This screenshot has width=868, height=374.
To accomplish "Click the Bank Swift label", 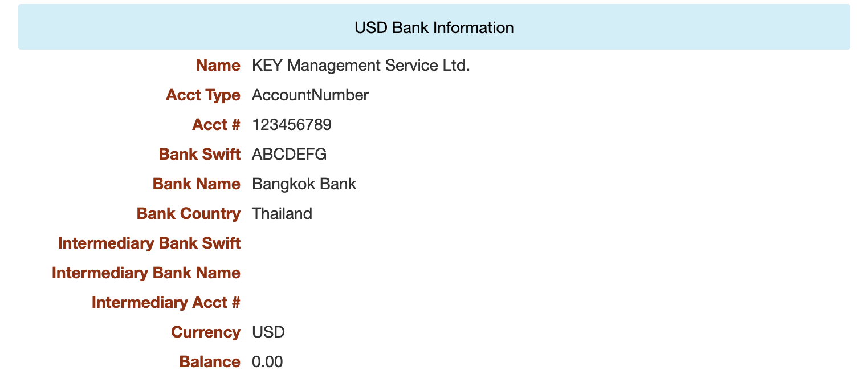I will point(199,155).
